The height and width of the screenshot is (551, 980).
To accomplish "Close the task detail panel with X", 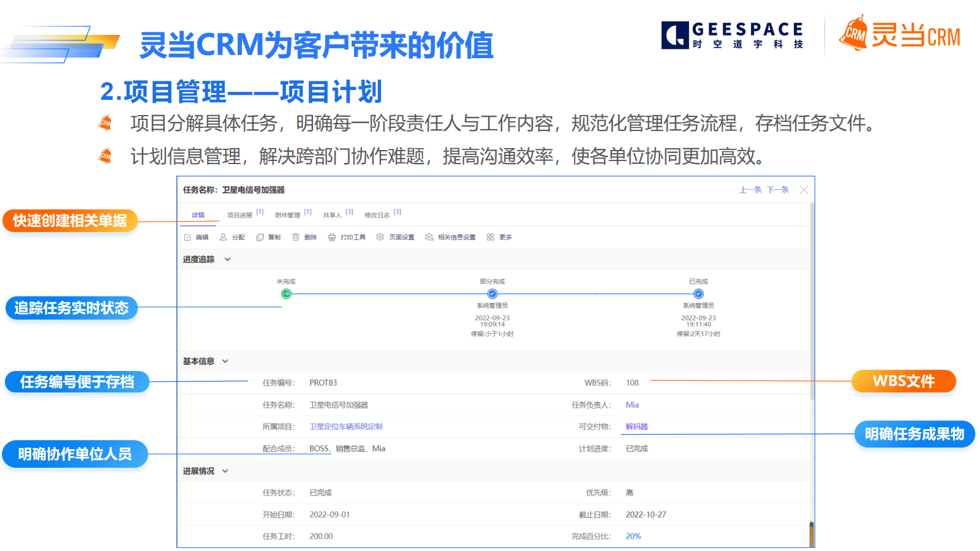I will [x=804, y=190].
